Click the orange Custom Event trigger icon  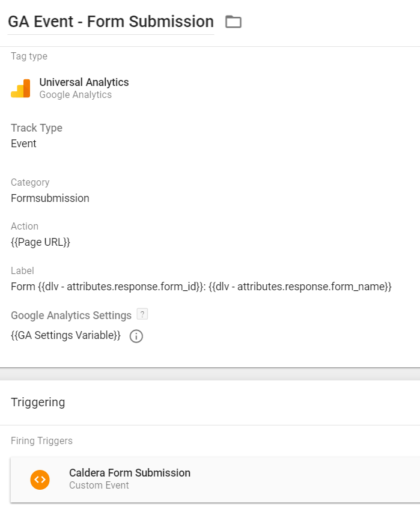click(x=40, y=479)
